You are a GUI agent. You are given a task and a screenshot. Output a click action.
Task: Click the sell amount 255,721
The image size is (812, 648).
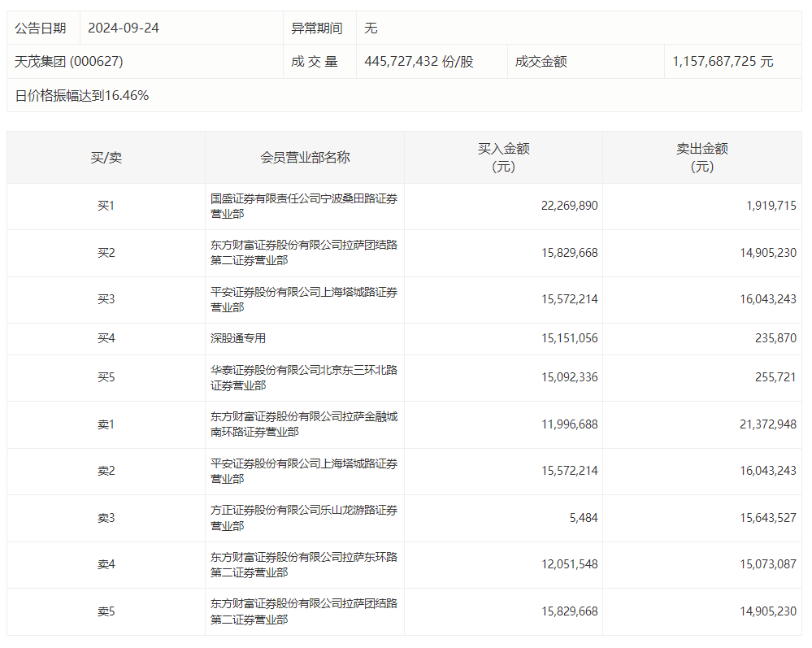tap(775, 377)
